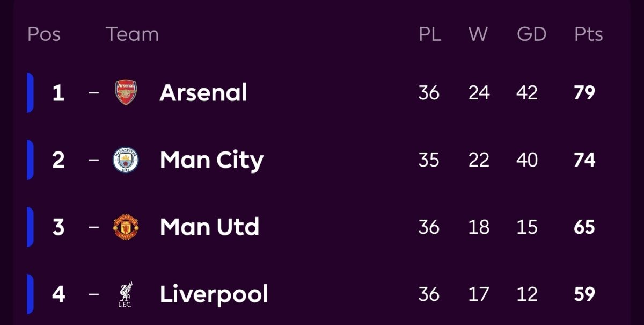Click the PL column header

pyautogui.click(x=430, y=34)
